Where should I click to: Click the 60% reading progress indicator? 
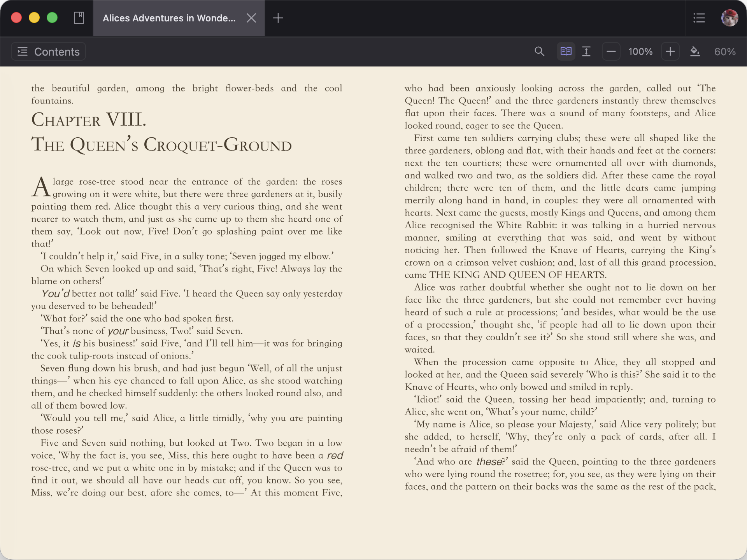click(x=725, y=51)
